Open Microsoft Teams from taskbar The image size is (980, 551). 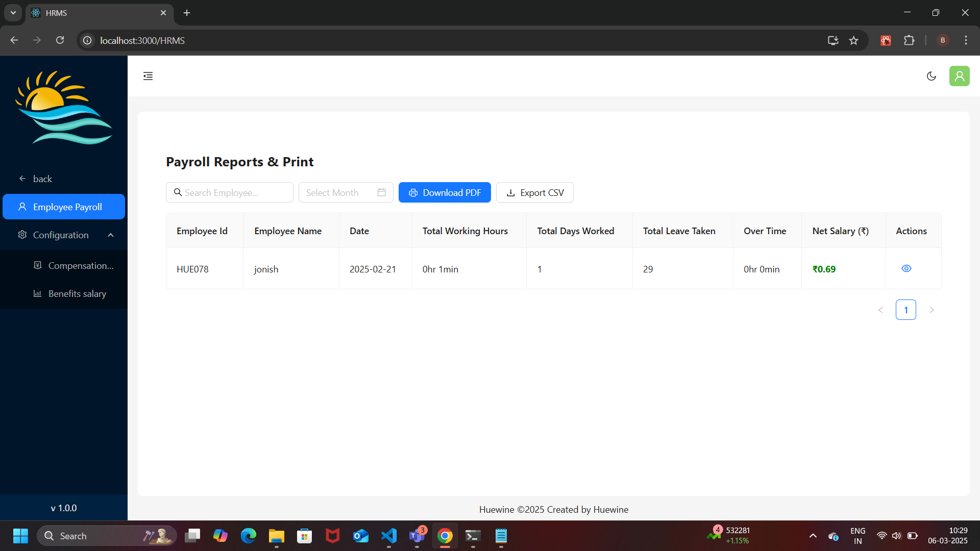[417, 536]
